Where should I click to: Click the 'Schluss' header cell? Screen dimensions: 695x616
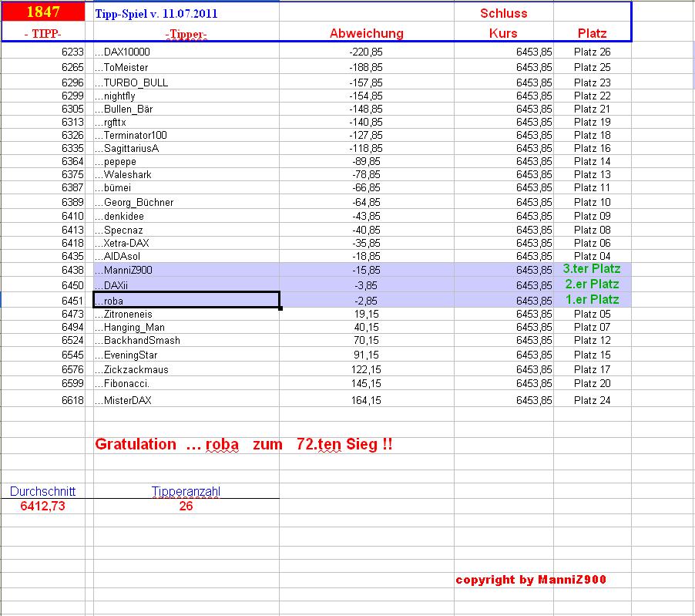[503, 13]
